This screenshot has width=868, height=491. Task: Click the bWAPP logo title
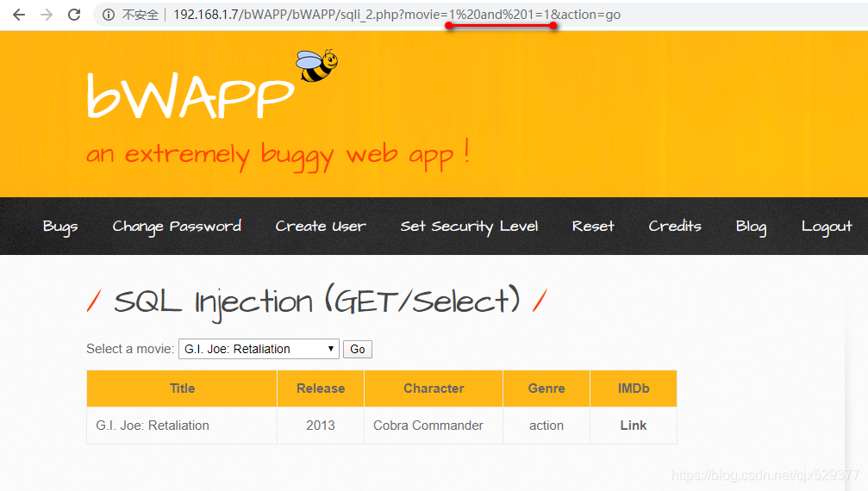tap(190, 96)
